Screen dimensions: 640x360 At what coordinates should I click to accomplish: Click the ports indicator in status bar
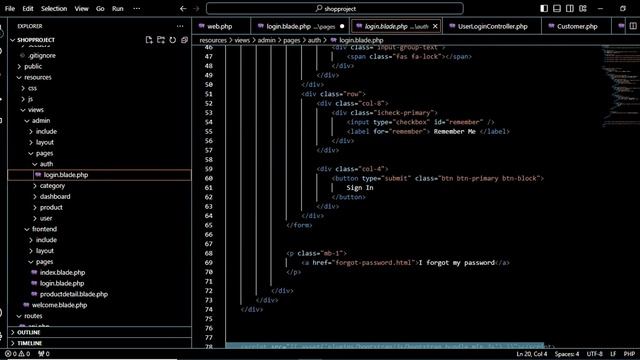click(x=44, y=354)
